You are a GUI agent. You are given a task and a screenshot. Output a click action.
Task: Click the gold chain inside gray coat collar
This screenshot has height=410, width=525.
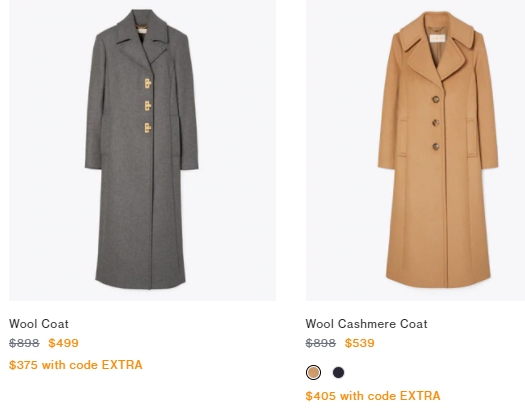pos(142,26)
